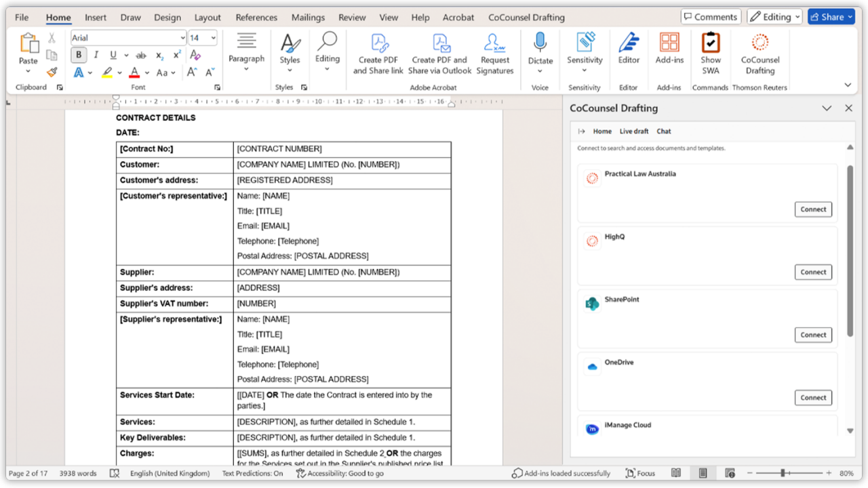
Task: Click the Clear All Formatting icon
Action: pyautogui.click(x=195, y=55)
